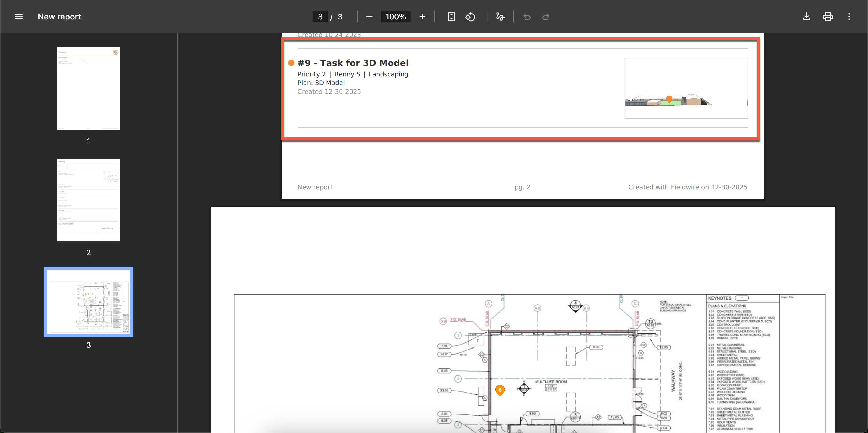Select page 1 thumbnail
Image resolution: width=868 pixels, height=433 pixels.
point(88,88)
